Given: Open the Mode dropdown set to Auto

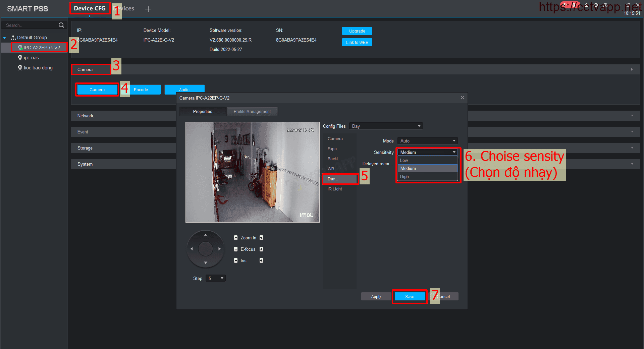Looking at the screenshot, I should click(x=427, y=141).
